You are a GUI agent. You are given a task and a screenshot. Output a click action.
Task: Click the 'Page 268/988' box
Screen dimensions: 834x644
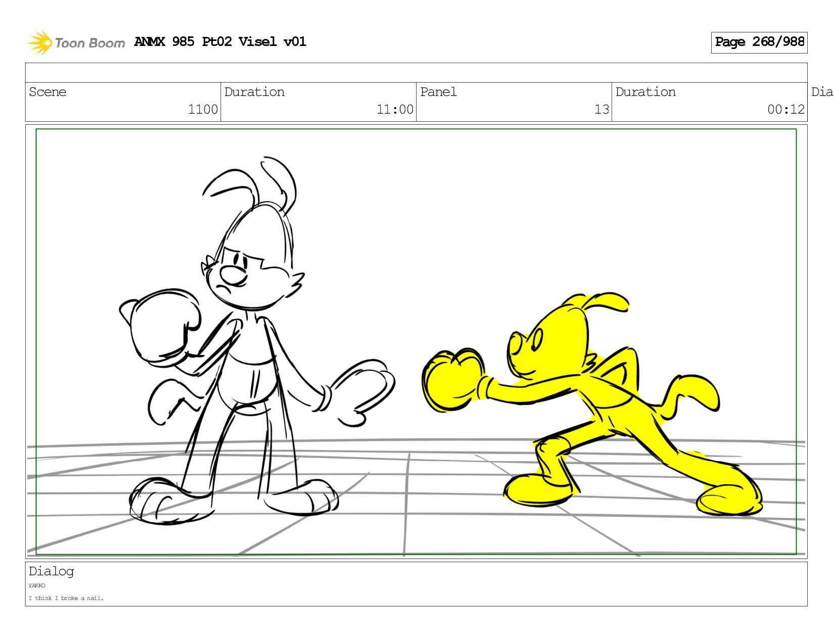759,42
